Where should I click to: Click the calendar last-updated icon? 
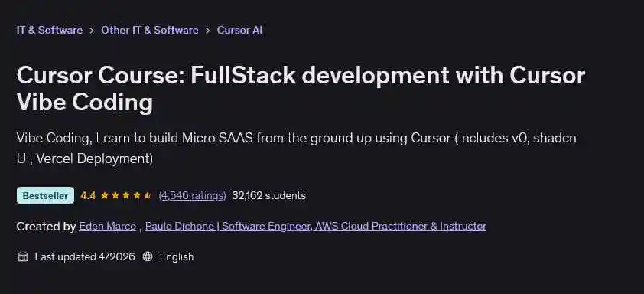point(23,257)
